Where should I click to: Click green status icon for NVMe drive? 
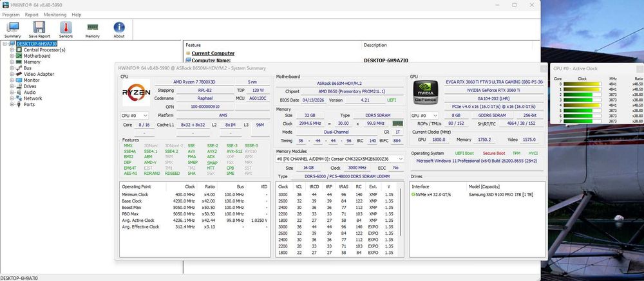pos(413,194)
